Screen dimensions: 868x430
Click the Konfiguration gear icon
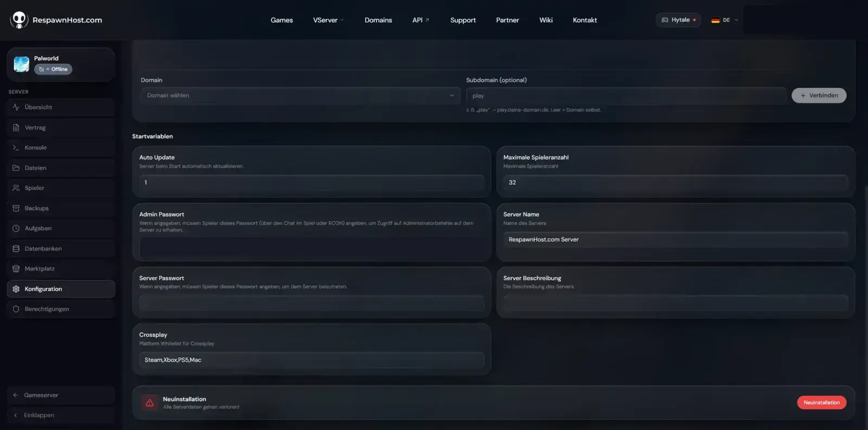[16, 289]
